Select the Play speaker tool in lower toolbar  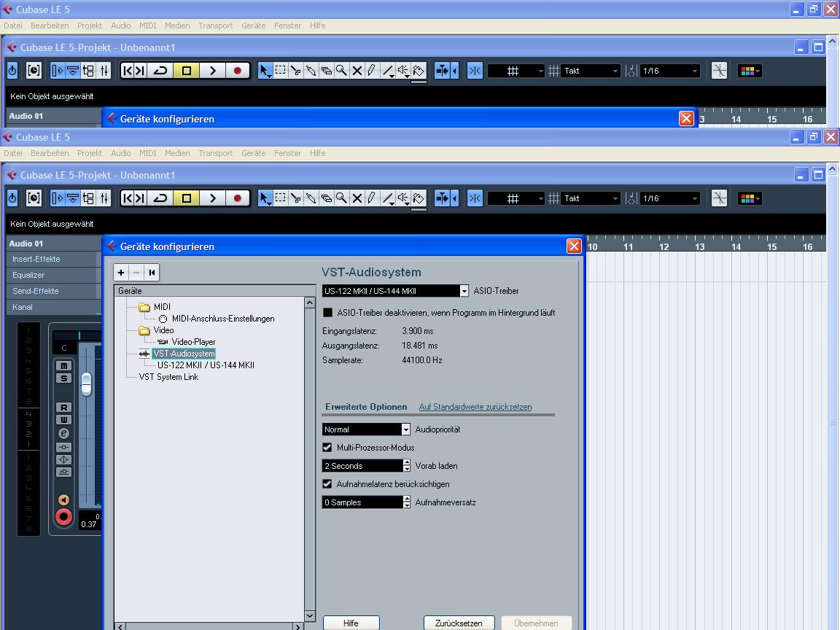tap(402, 198)
